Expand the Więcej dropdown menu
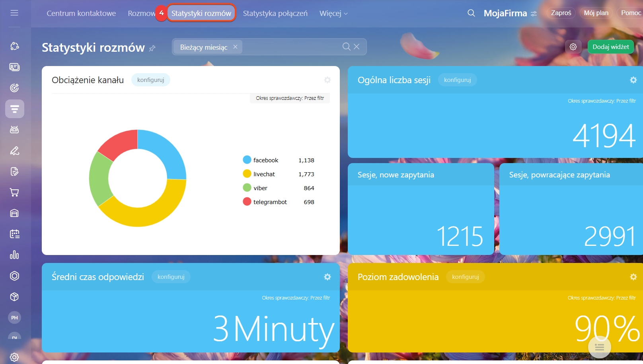 [333, 13]
